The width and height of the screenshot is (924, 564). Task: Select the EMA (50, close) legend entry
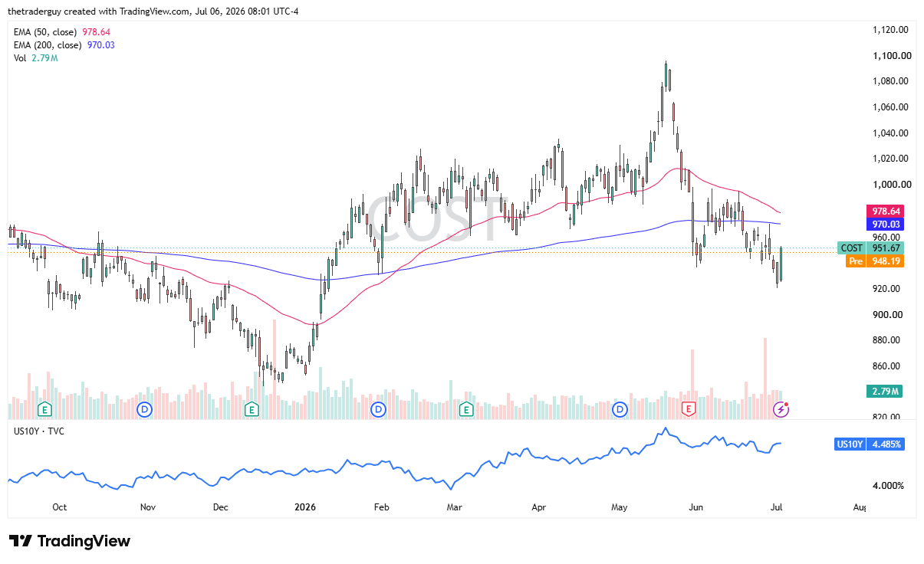point(63,32)
